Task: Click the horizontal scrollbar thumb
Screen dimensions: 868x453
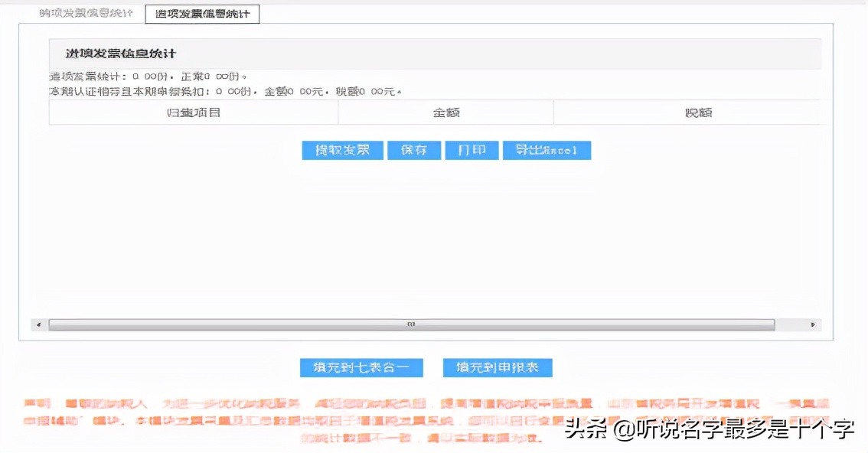Action: [411, 324]
